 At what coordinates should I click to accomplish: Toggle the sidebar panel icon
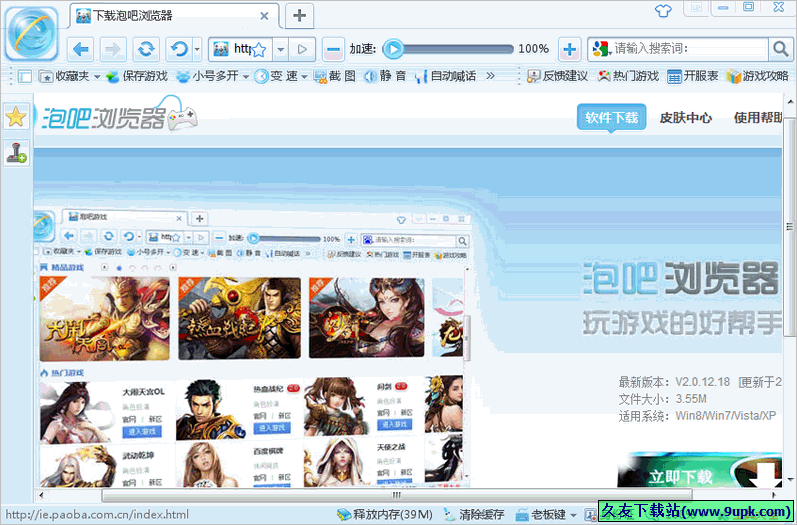click(24, 76)
